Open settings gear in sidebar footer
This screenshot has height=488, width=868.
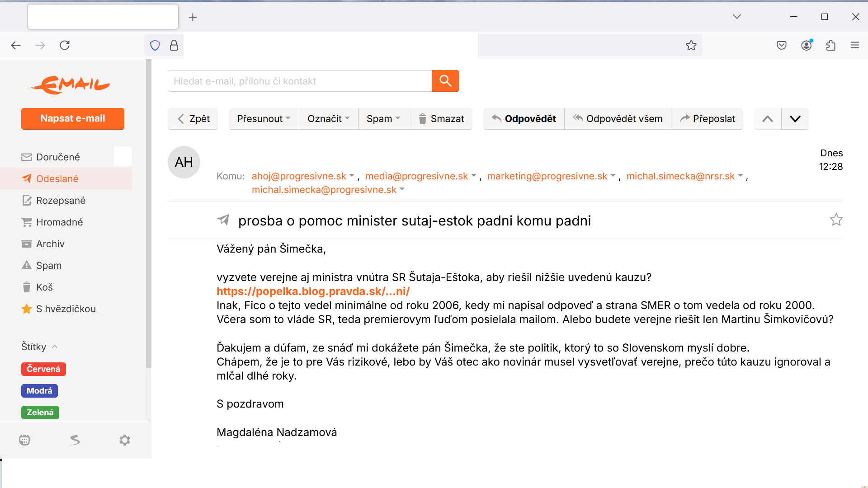(125, 440)
